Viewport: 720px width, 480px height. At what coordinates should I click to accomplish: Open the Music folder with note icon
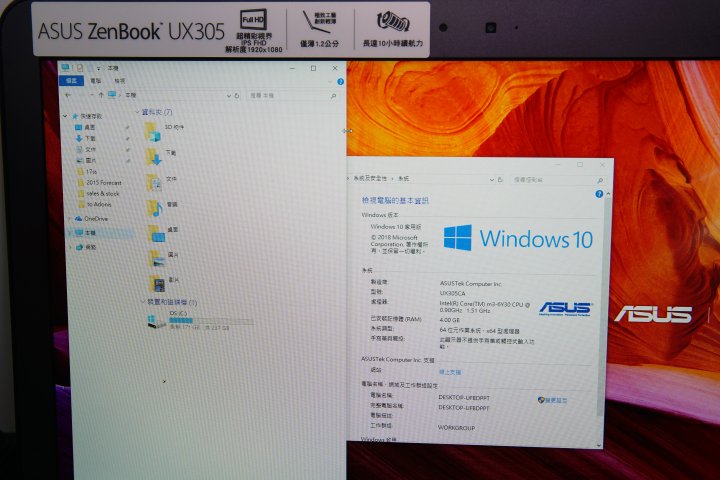[154, 208]
